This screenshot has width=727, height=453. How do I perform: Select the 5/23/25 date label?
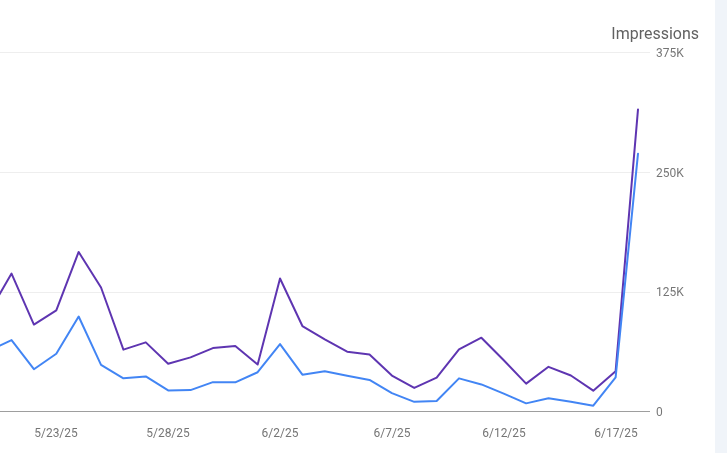56,433
